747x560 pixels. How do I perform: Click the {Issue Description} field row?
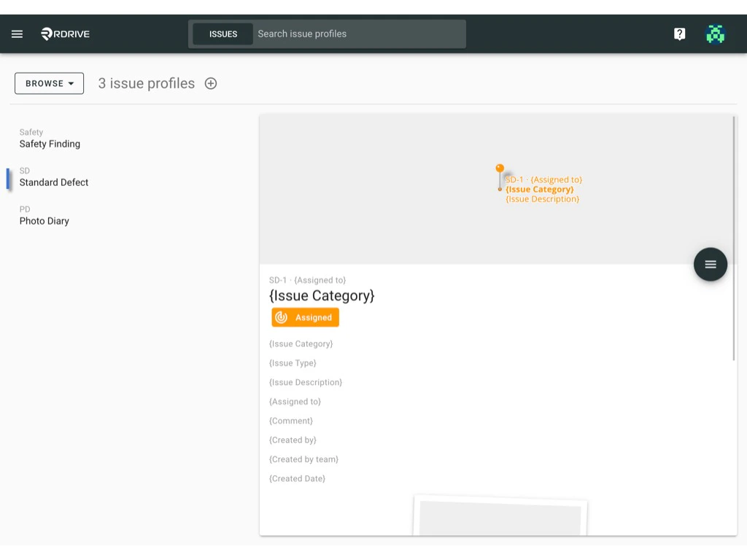pyautogui.click(x=306, y=382)
